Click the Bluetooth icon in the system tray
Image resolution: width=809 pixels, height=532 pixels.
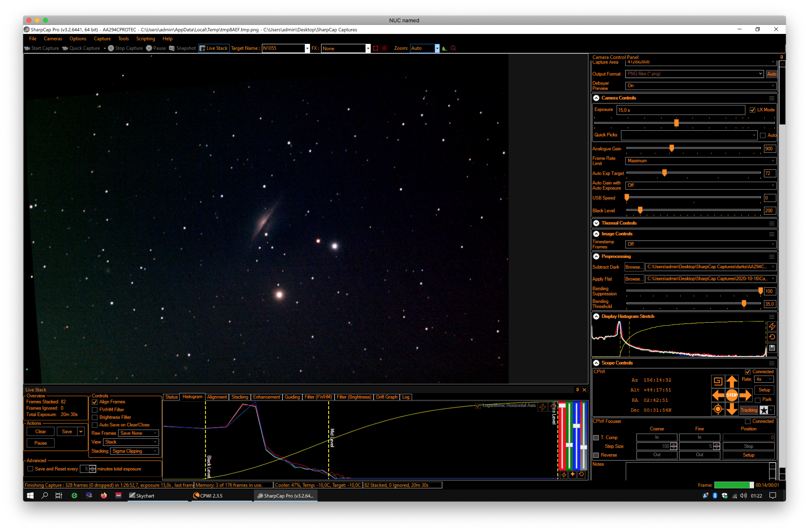(x=715, y=496)
